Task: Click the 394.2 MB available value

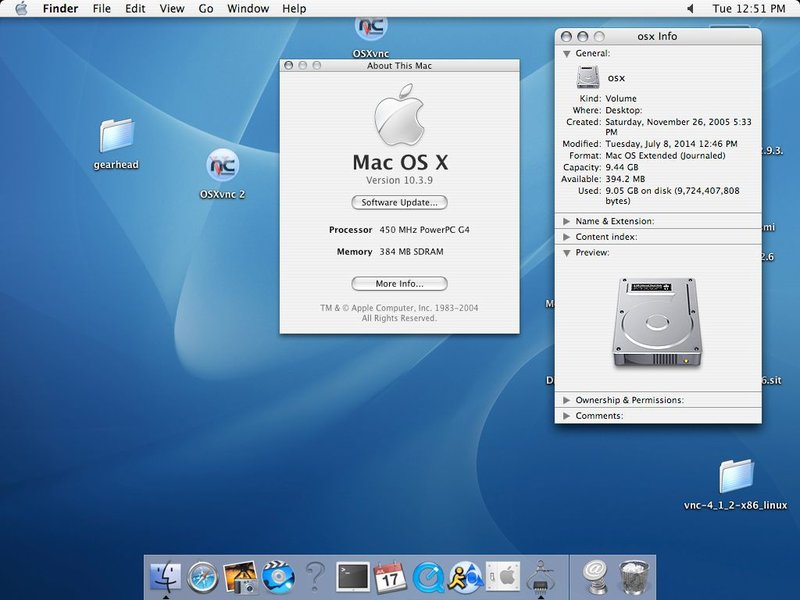Action: [625, 179]
